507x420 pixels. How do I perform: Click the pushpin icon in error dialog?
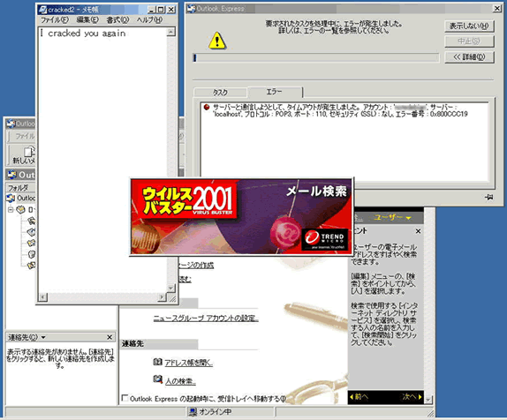(489, 197)
